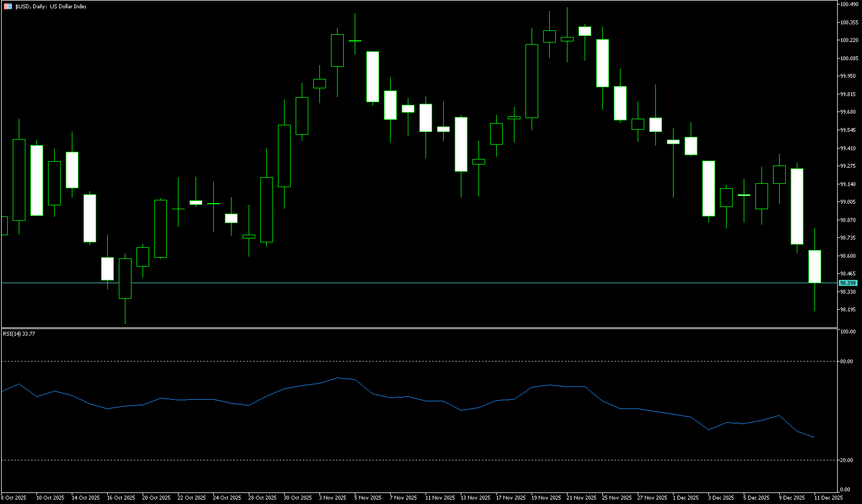Click the 20 Oct 2025 date label
Viewport: 862px width, 504px height.
156,498
